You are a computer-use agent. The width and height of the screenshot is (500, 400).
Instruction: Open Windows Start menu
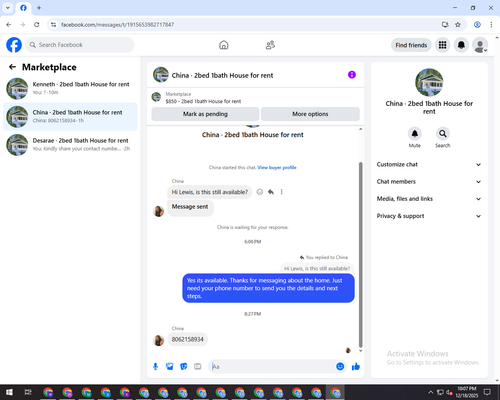point(9,392)
